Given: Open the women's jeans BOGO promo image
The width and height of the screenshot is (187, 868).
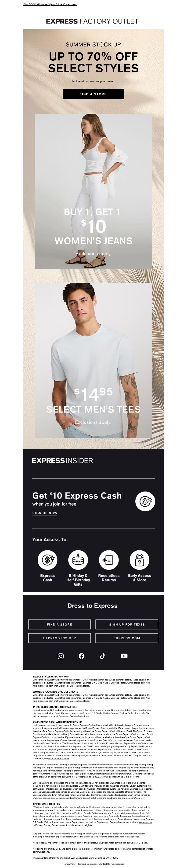Looking at the screenshot, I should 93,191.
